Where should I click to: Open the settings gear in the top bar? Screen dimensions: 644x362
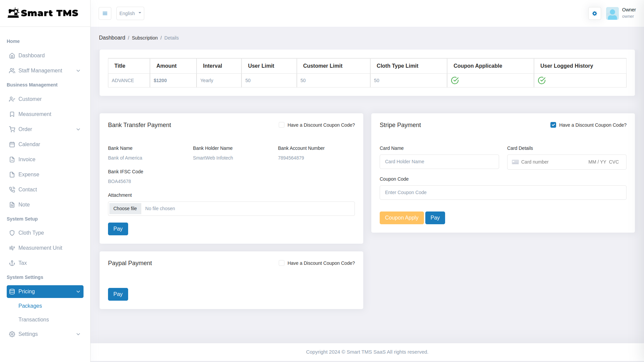coord(594,13)
